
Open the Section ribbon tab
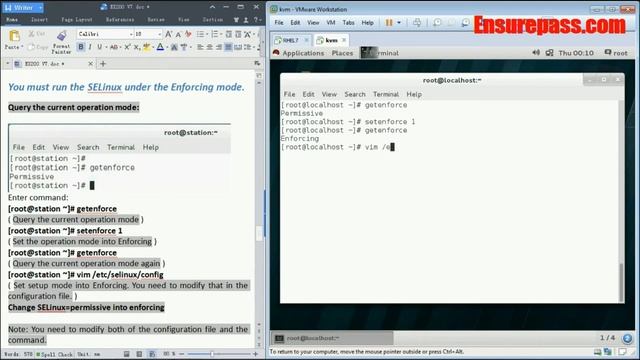tap(213, 19)
